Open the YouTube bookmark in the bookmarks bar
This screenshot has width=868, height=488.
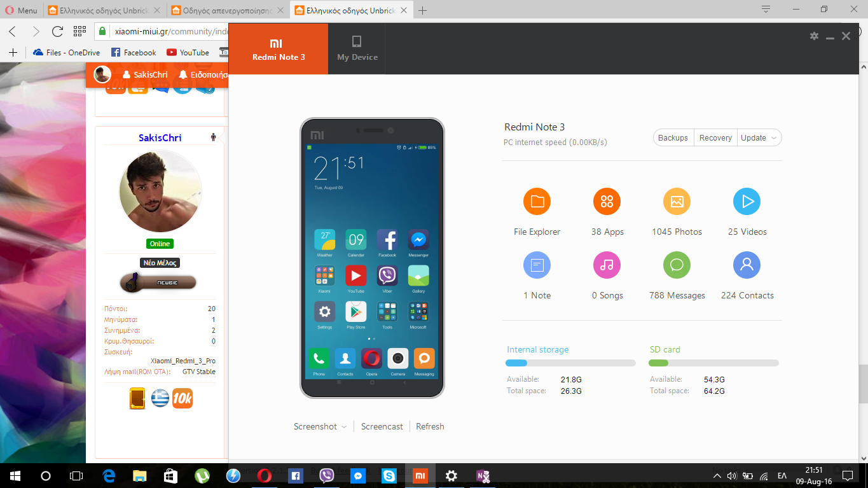tap(188, 52)
